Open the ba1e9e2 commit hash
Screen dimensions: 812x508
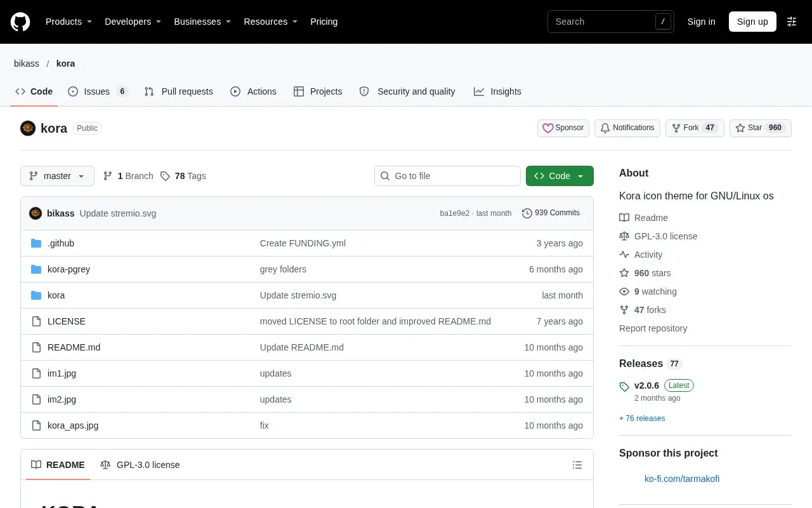pos(454,213)
